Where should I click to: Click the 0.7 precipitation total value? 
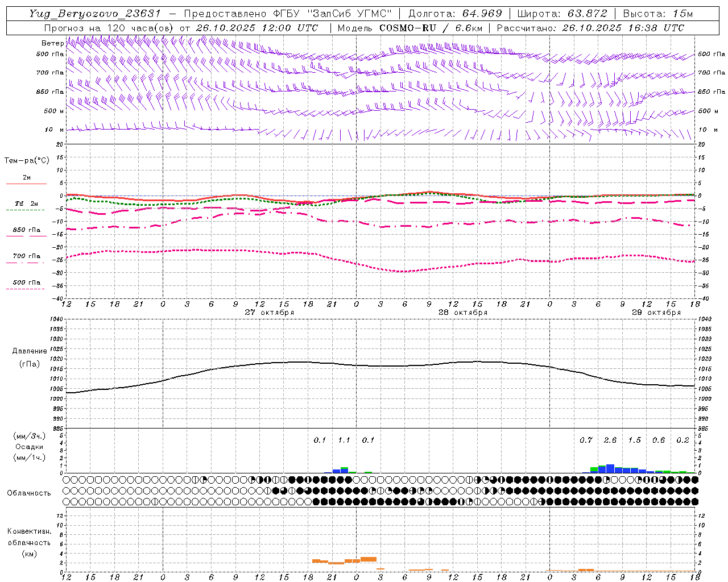[x=586, y=440]
